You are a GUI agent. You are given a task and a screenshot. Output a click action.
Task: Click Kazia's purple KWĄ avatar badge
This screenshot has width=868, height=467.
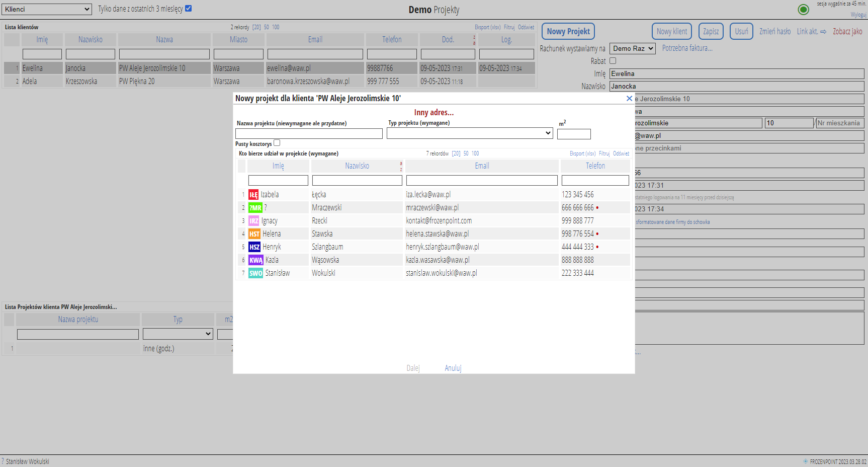(256, 260)
